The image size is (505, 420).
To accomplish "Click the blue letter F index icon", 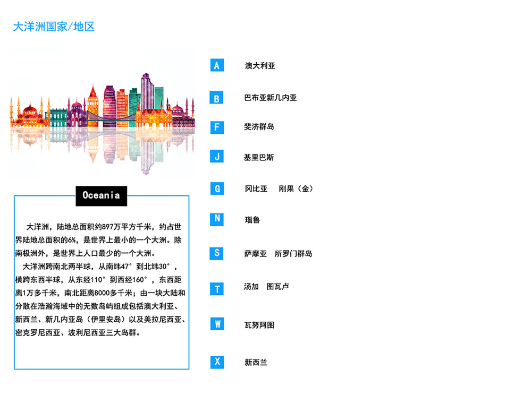I will [217, 127].
